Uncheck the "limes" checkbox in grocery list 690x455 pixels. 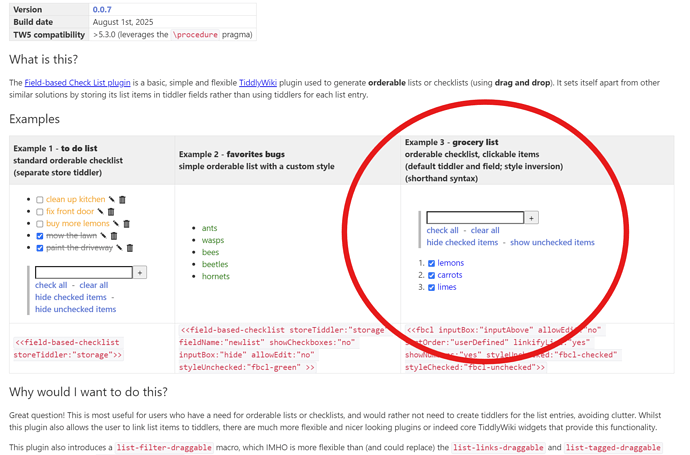[431, 287]
